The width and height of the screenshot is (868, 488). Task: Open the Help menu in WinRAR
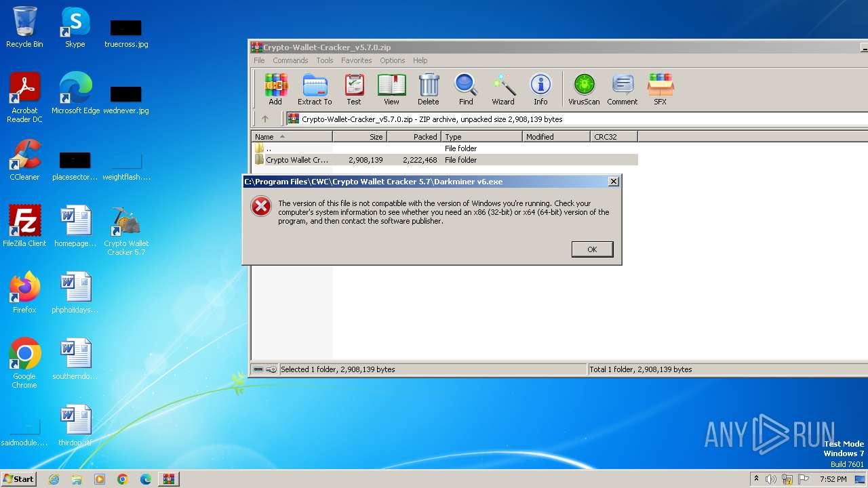click(x=420, y=60)
